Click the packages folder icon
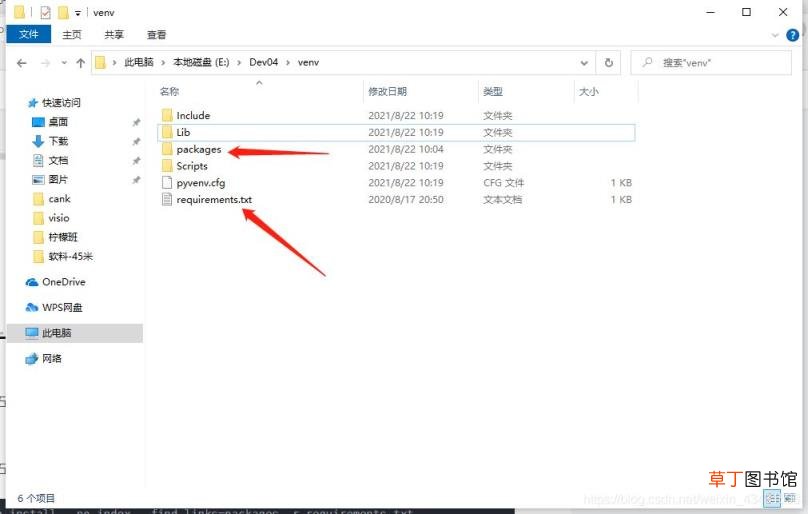 click(x=167, y=149)
